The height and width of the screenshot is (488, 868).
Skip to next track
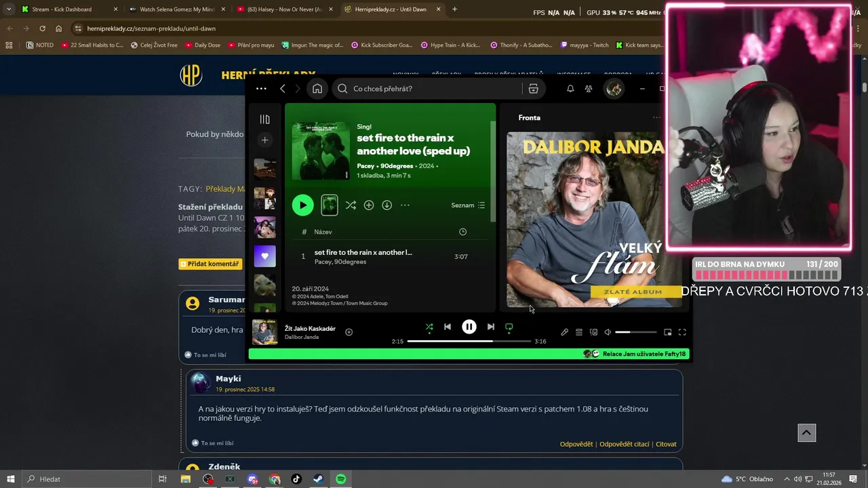pyautogui.click(x=491, y=327)
